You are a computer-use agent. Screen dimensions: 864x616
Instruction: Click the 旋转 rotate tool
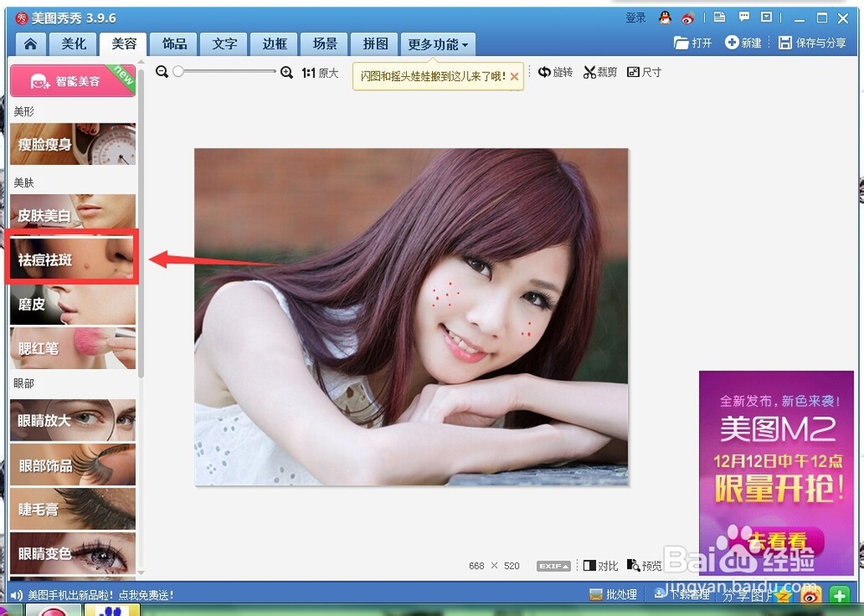pyautogui.click(x=556, y=73)
